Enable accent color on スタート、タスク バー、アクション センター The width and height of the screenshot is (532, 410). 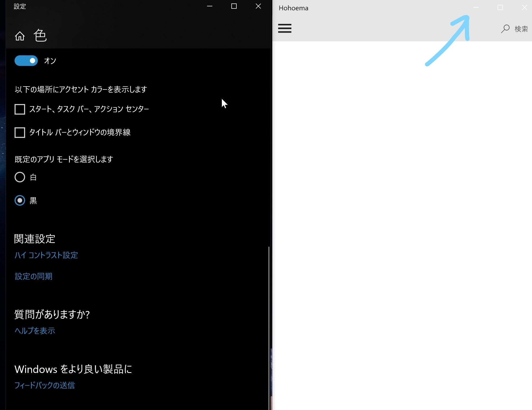point(20,109)
